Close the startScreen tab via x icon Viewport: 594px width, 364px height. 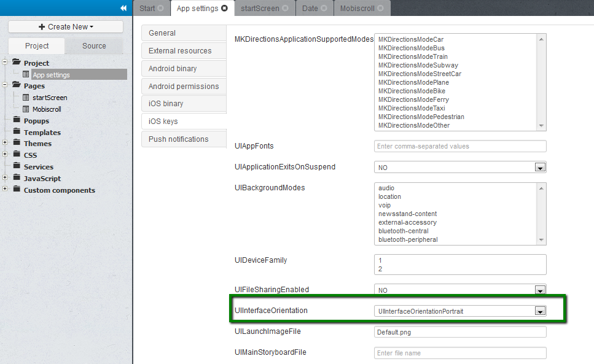point(286,9)
